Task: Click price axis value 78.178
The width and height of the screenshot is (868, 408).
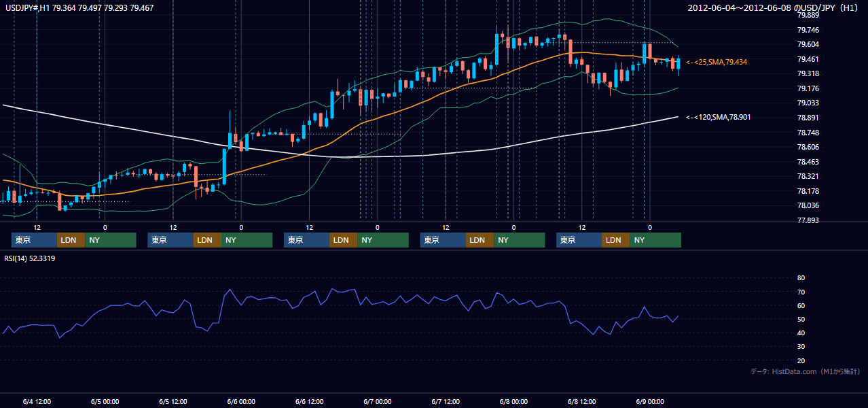Action: coord(807,191)
